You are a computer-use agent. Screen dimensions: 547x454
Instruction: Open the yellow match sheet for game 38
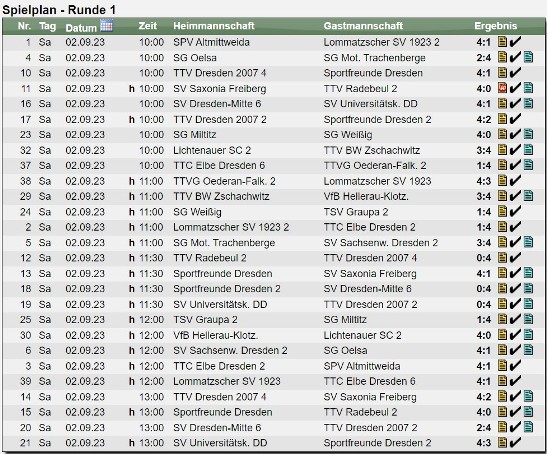pos(502,181)
